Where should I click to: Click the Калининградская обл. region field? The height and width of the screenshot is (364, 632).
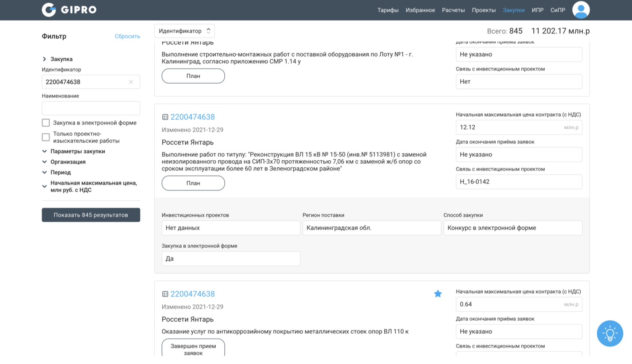point(372,228)
